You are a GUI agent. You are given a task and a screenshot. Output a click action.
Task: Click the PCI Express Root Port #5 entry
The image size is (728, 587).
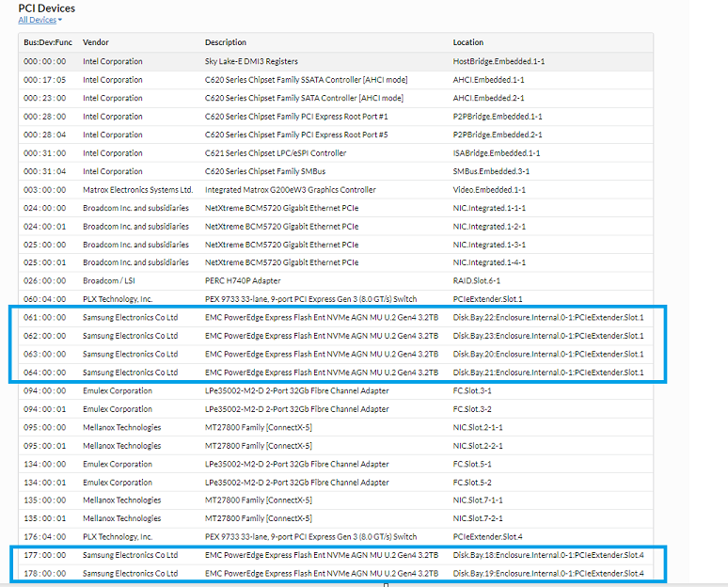click(x=296, y=135)
